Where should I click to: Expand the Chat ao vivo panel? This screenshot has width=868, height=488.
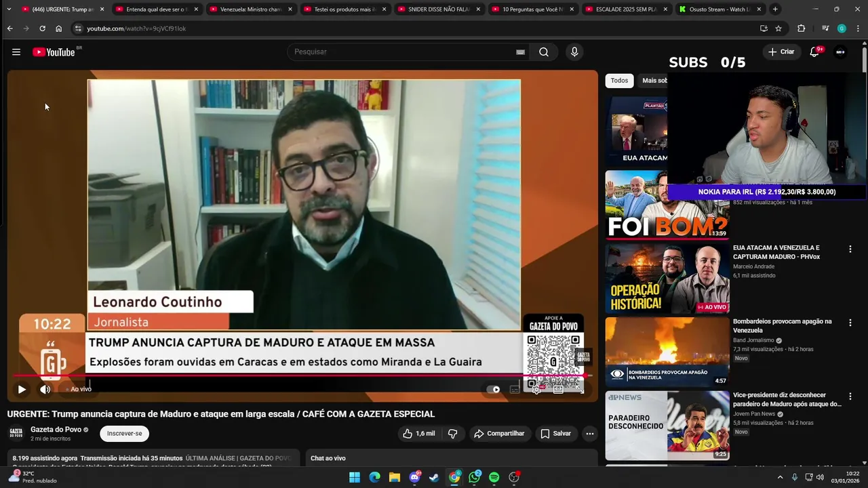point(452,458)
